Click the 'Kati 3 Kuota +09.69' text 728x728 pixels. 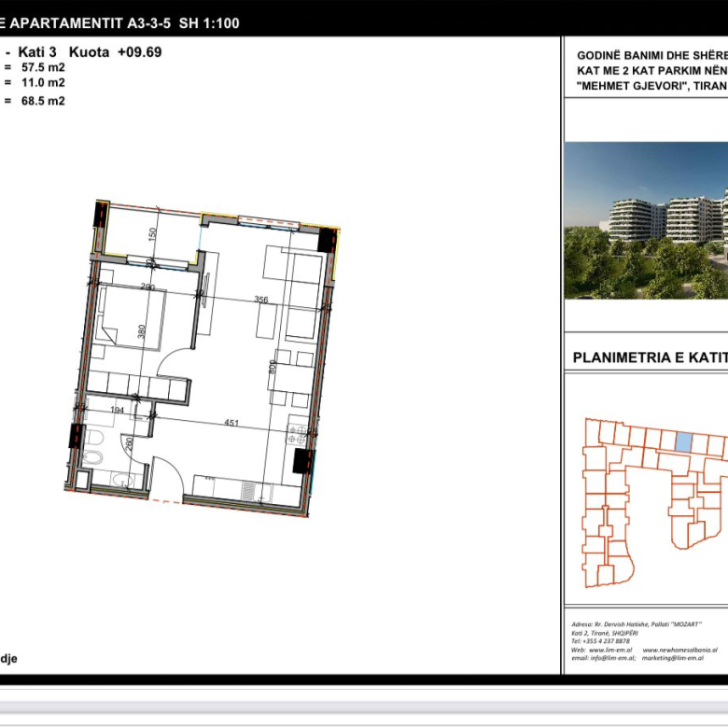(90, 52)
